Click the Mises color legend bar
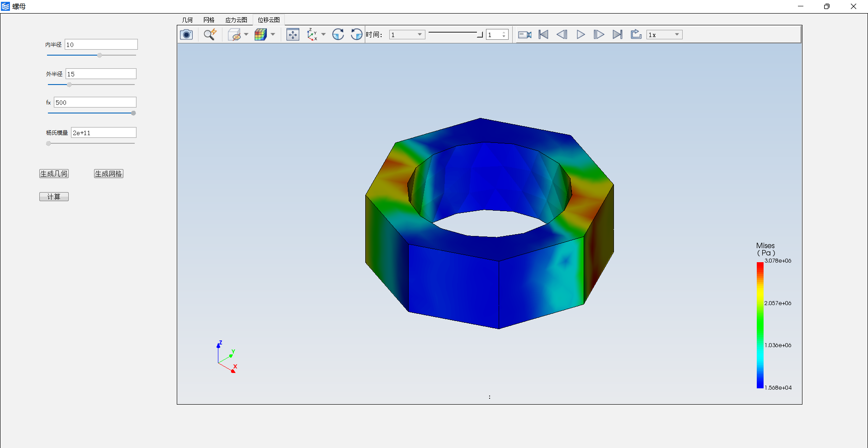Image resolution: width=868 pixels, height=448 pixels. [x=760, y=325]
